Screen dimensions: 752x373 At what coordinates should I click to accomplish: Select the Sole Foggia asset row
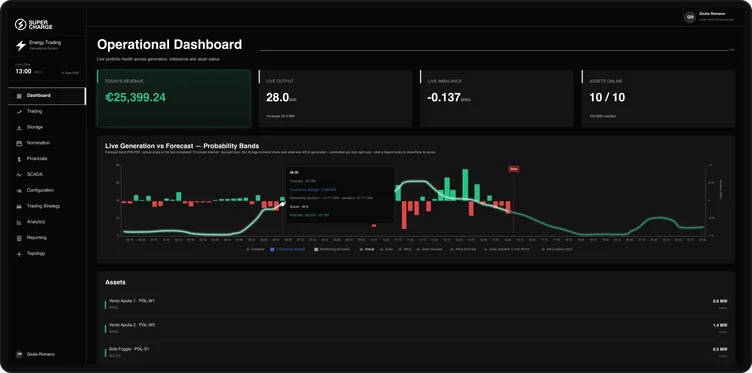click(416, 352)
